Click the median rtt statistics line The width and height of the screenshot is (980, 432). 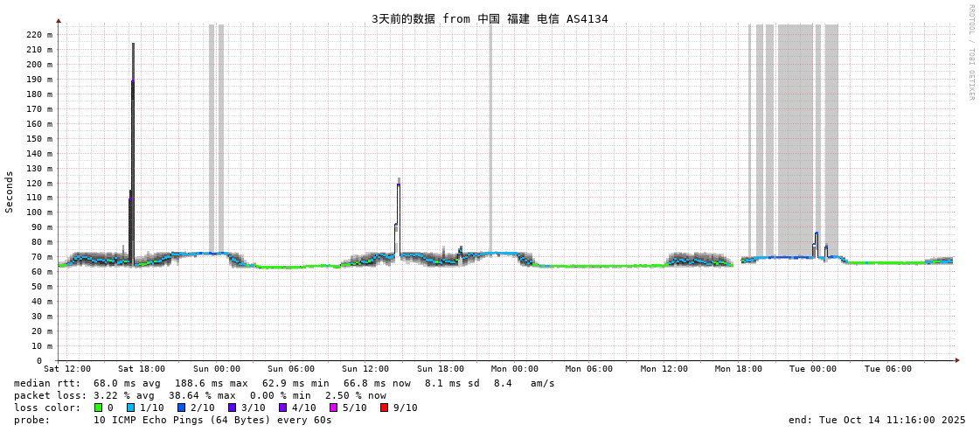284,383
